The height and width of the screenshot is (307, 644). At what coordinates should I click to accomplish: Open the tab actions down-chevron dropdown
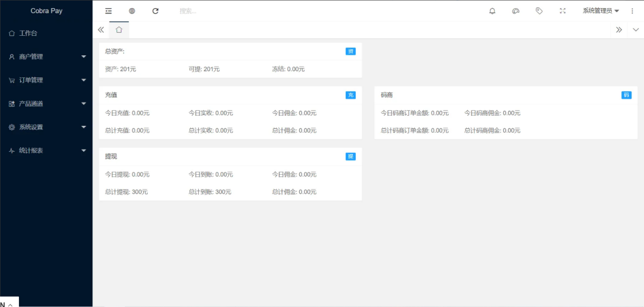coord(635,30)
